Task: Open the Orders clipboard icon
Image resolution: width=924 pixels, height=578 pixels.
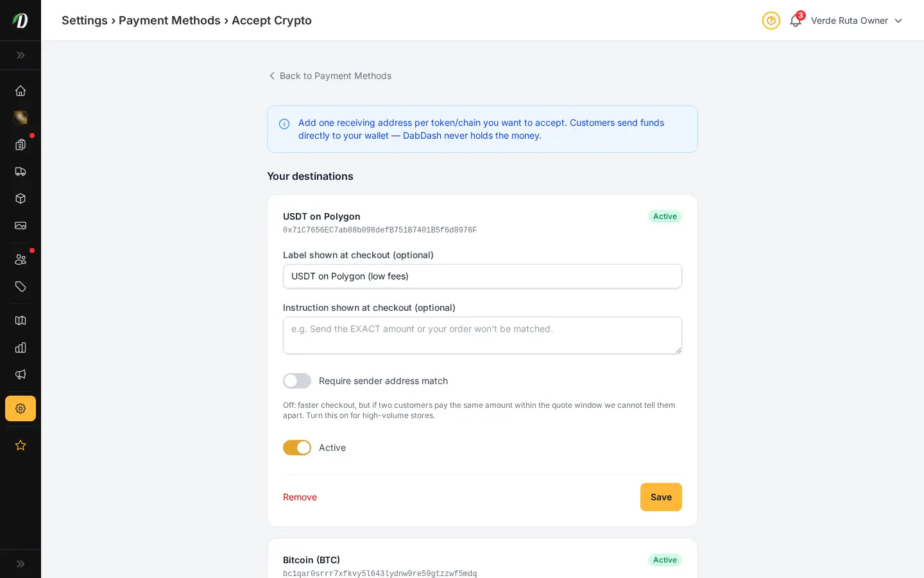Action: coord(21,144)
